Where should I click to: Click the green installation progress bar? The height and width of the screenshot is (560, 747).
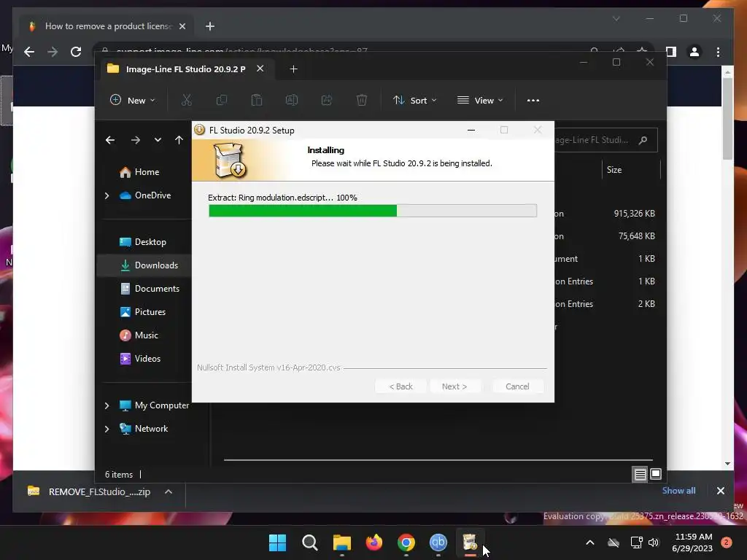pyautogui.click(x=373, y=211)
